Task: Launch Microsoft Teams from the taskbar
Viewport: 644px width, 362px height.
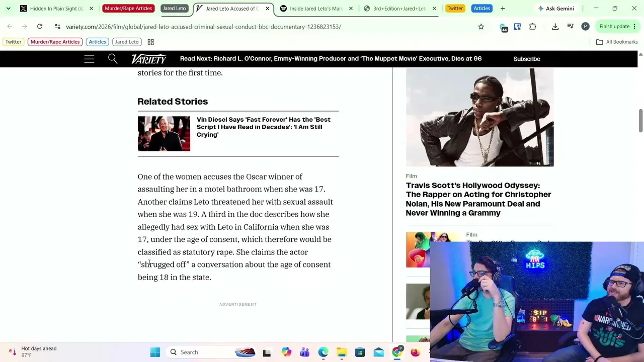Action: [x=304, y=352]
